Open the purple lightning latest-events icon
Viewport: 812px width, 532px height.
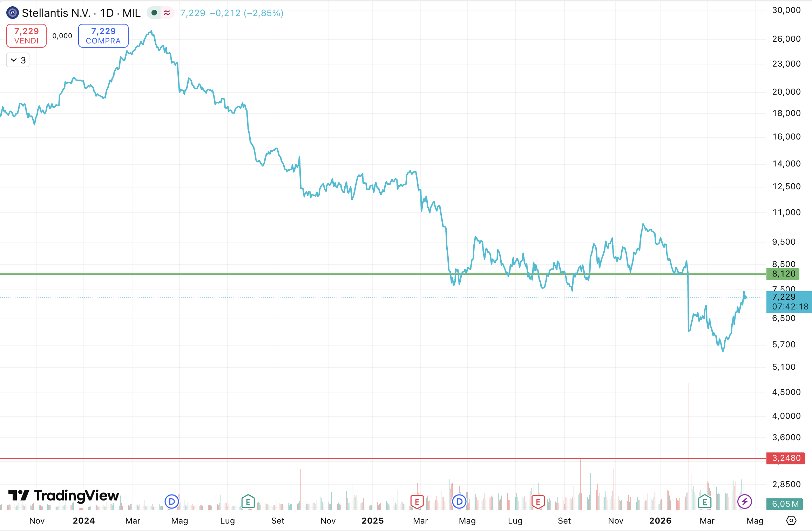744,502
